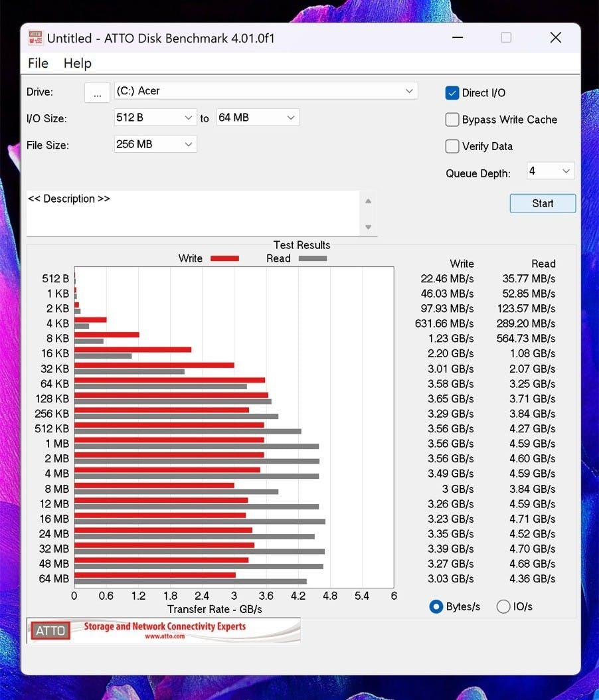The width and height of the screenshot is (599, 700).
Task: Click the ATTO app icon in title bar
Action: (35, 38)
